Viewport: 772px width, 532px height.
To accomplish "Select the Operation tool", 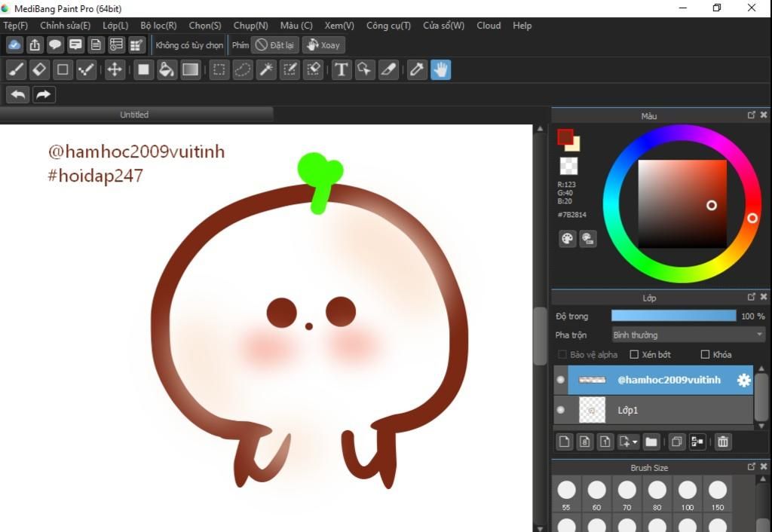I will 365,69.
